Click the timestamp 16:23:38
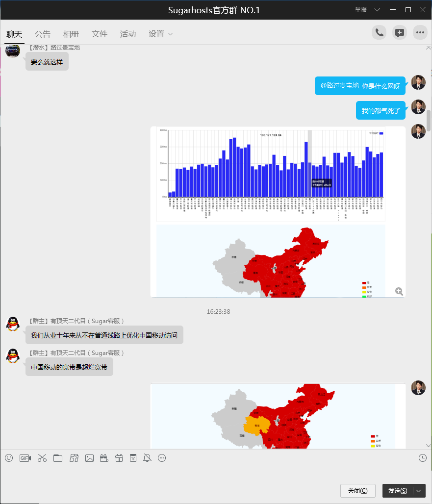Viewport: 432px width, 504px height. click(218, 311)
